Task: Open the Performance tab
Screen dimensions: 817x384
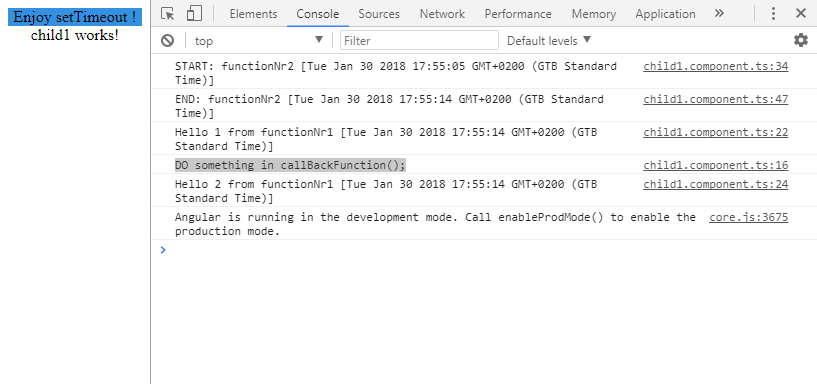Action: click(518, 14)
